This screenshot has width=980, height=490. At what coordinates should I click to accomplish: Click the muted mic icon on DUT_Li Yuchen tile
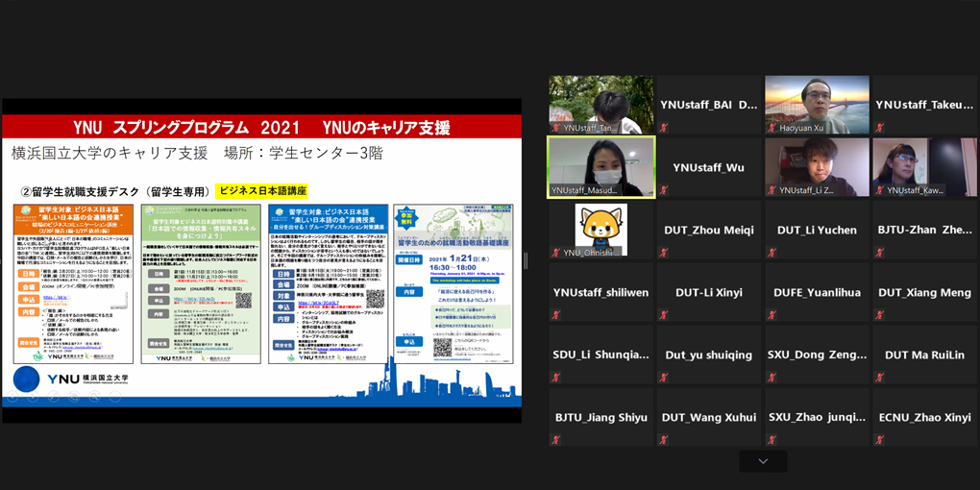(772, 253)
